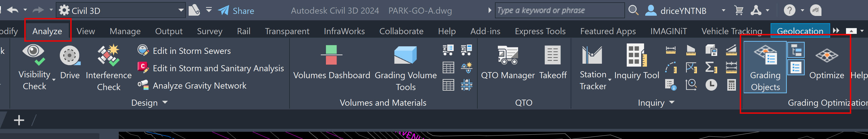
Task: Click the magnifying glass search icon
Action: coord(633,10)
